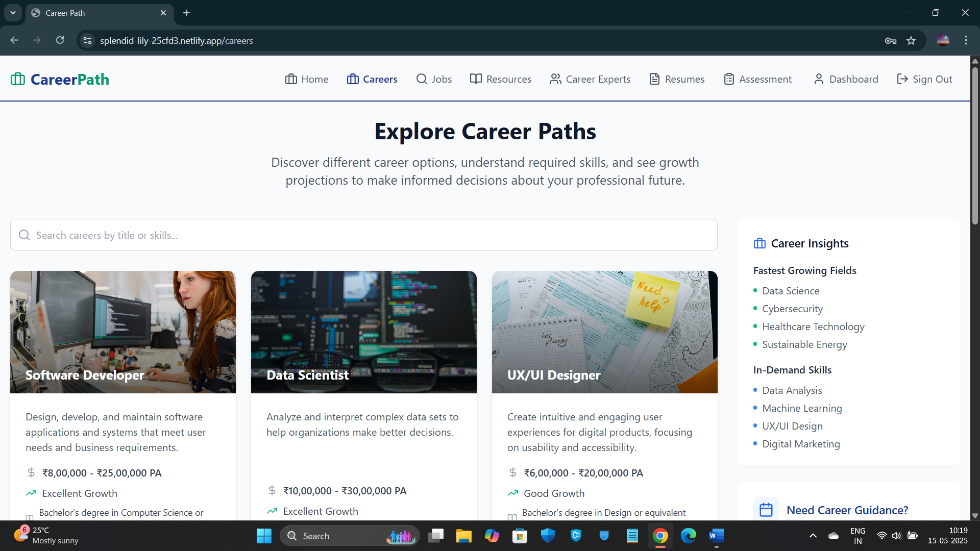This screenshot has width=980, height=551.
Task: Open File Explorer from the taskbar
Action: point(463,536)
